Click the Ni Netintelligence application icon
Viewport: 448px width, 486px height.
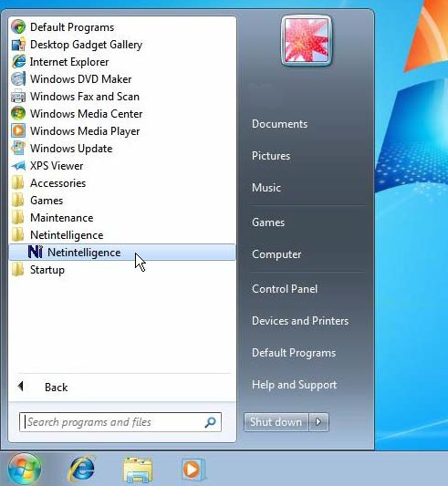(35, 252)
